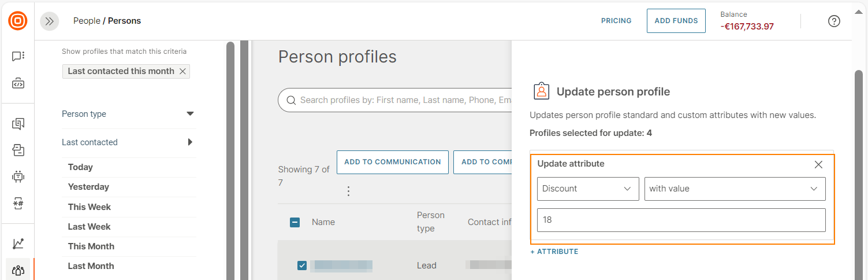Select the This Week filter option
The width and height of the screenshot is (868, 280).
(x=90, y=207)
